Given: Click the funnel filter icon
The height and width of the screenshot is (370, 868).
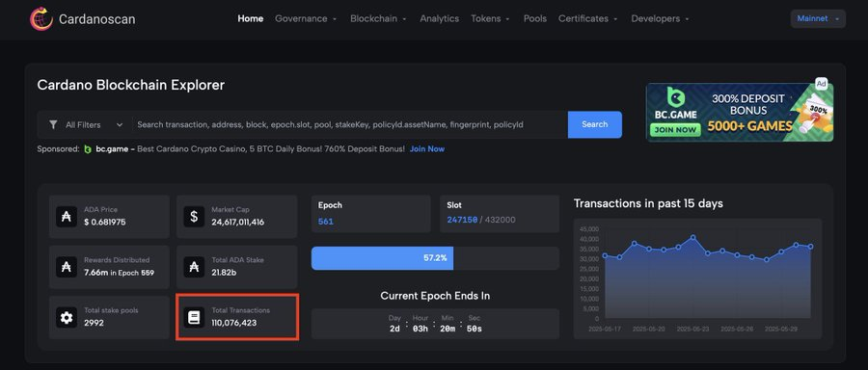Looking at the screenshot, I should point(53,125).
